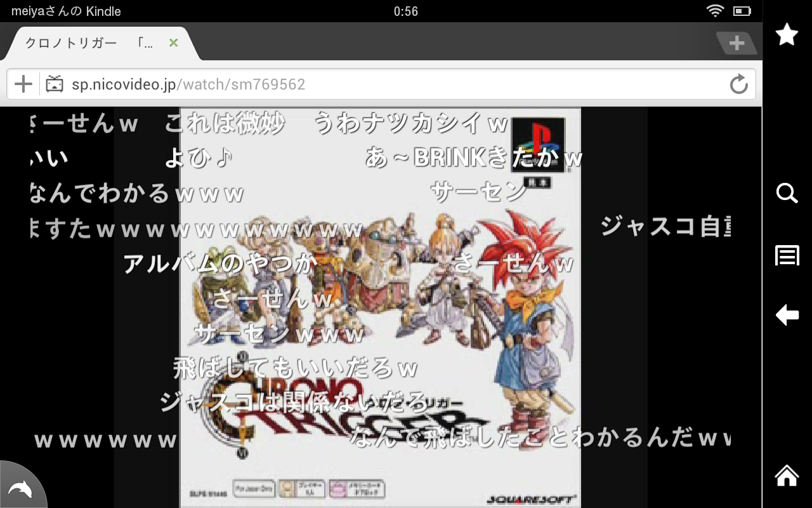Check the Wi-Fi status icon
This screenshot has width=812, height=508.
[x=716, y=11]
